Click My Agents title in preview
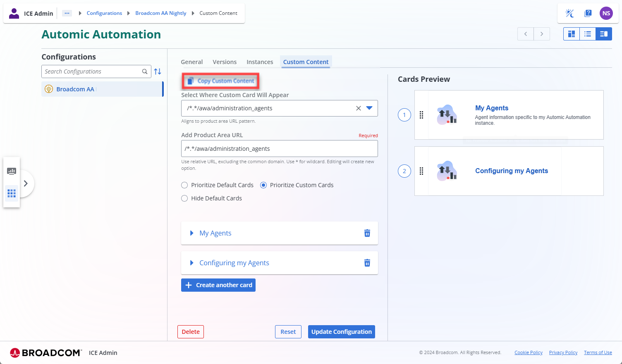 click(x=492, y=108)
